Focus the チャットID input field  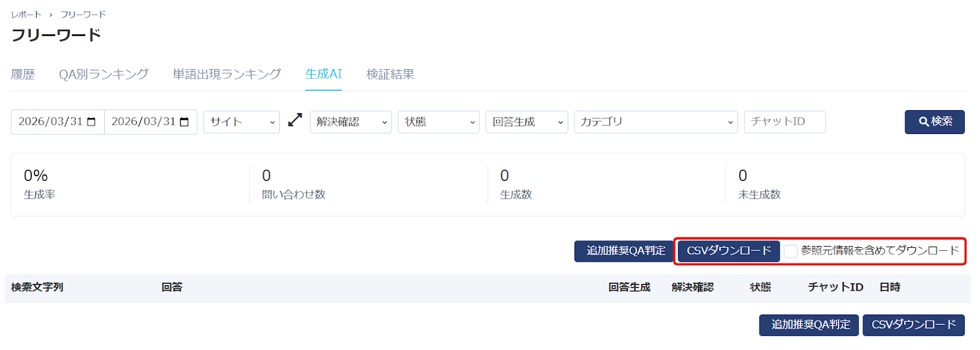[784, 122]
